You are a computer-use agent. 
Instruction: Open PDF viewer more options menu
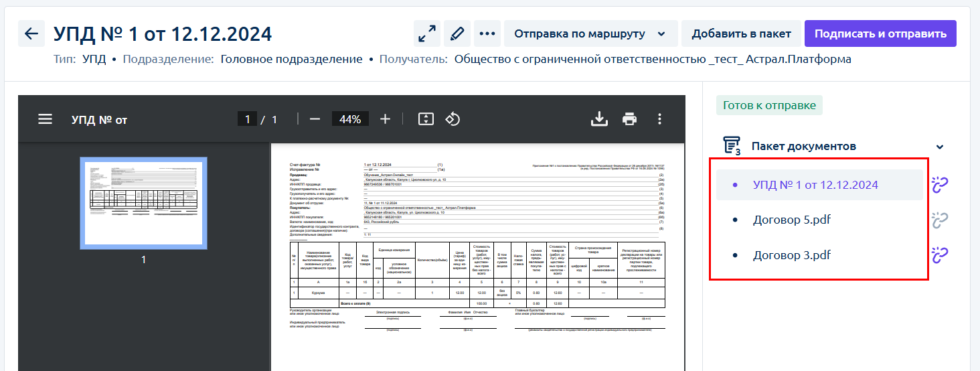pyautogui.click(x=659, y=119)
